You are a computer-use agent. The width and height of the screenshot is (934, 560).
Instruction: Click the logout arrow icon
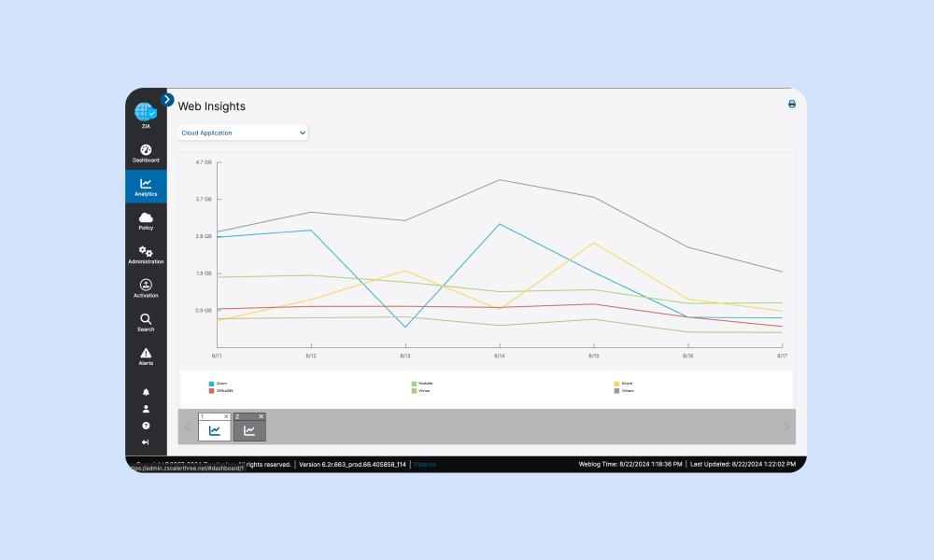point(146,442)
